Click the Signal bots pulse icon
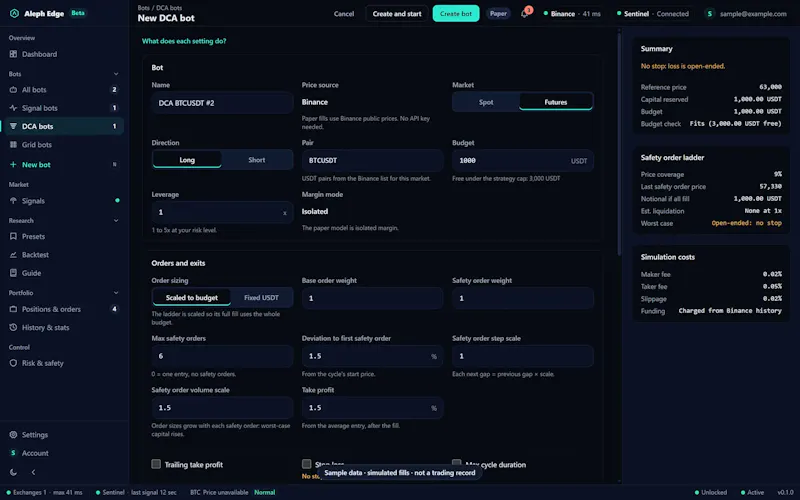Screen dimensions: 800x500 tap(13, 108)
